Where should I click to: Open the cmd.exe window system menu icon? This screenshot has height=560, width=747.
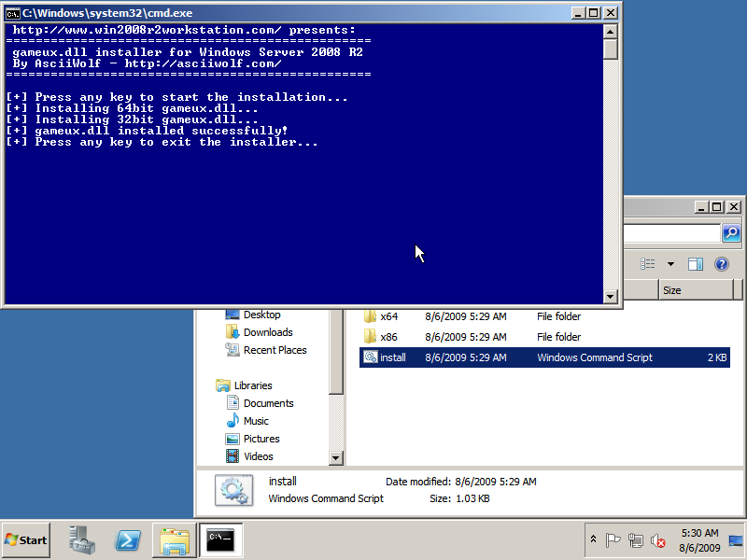(12, 13)
